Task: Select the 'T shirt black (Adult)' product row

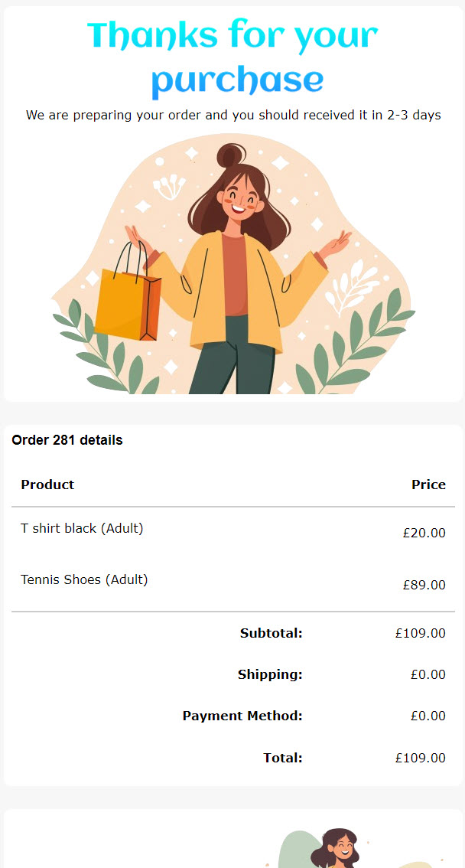Action: click(232, 533)
